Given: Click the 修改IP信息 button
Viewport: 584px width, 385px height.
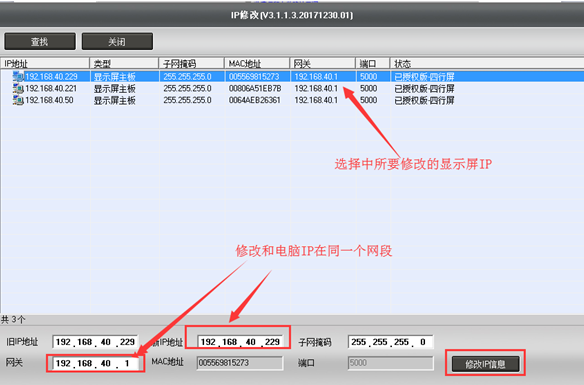Looking at the screenshot, I should click(x=485, y=364).
